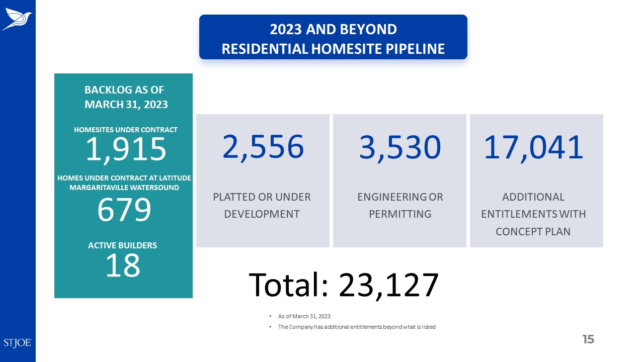Select the number 18 under Active Builders
Screen dimensions: 644x362
123,265
